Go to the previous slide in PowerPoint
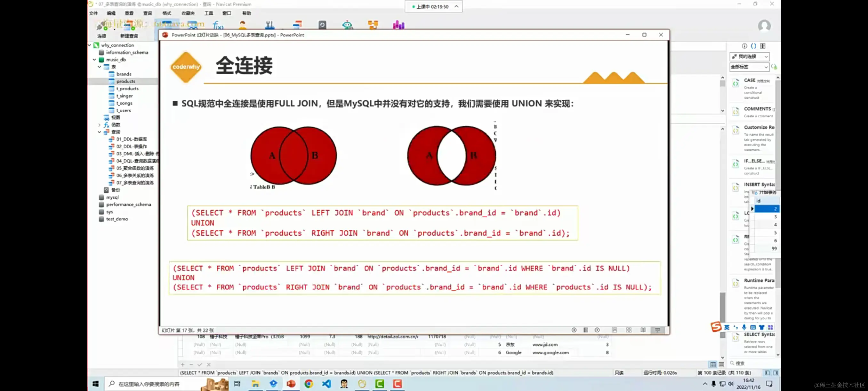The height and width of the screenshot is (391, 868). 574,330
